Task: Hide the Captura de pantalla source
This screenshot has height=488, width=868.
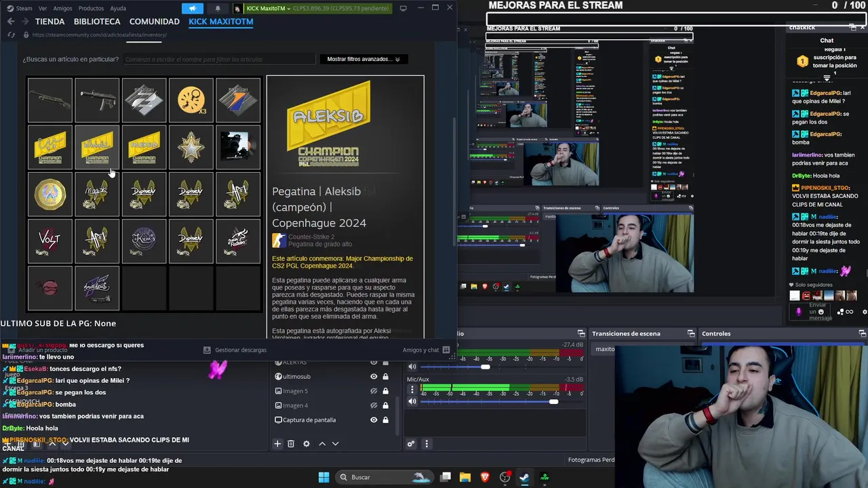Action: click(x=374, y=420)
